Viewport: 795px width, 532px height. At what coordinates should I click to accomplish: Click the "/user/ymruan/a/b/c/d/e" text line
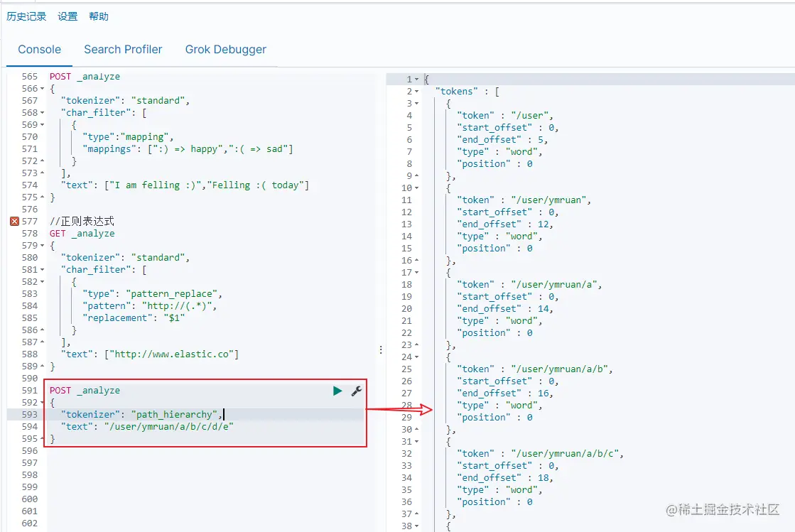point(147,427)
